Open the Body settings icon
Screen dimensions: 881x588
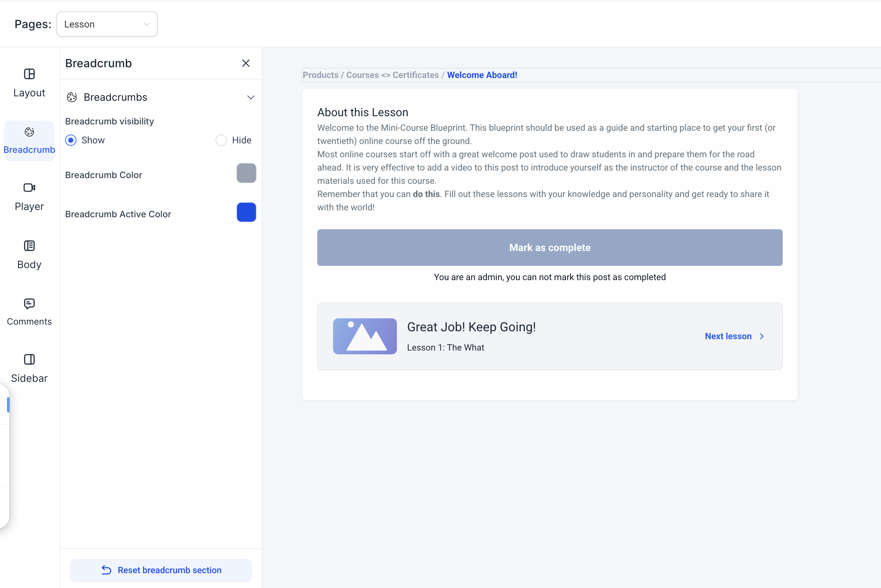[29, 246]
